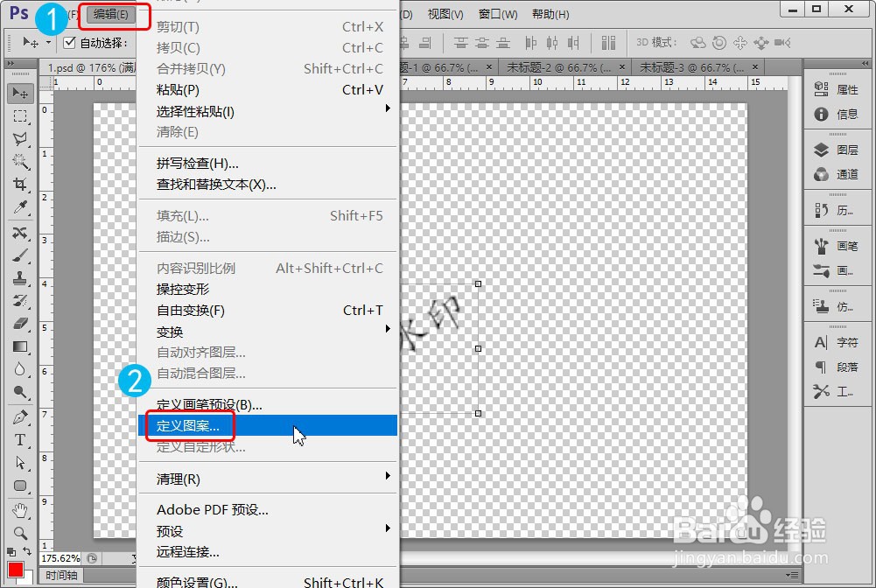Select the Hand tool
The image size is (876, 588).
(20, 510)
